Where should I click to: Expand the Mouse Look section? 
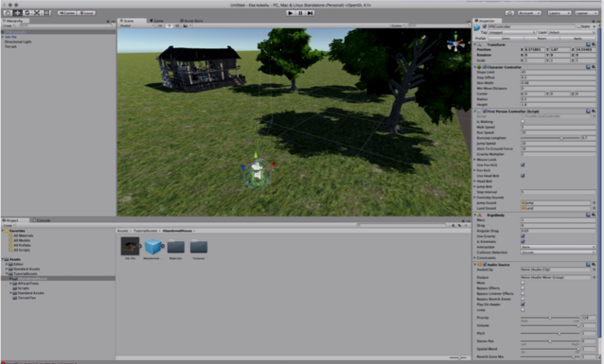[x=486, y=159]
